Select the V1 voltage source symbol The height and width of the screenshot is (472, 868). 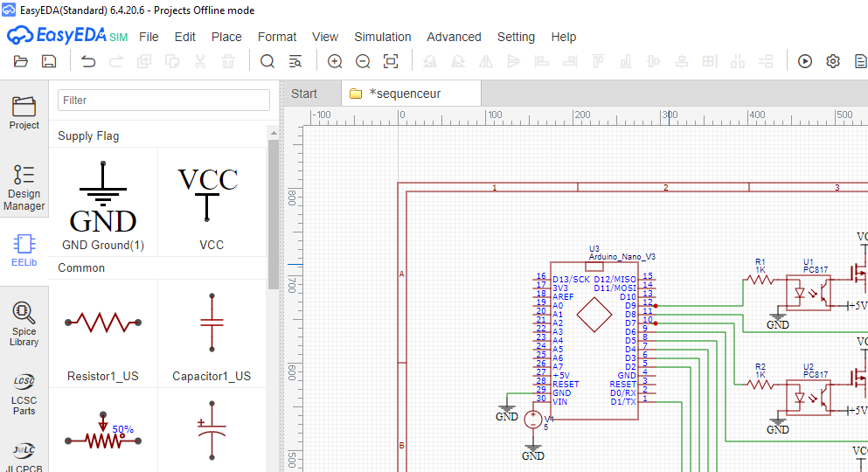pos(533,419)
